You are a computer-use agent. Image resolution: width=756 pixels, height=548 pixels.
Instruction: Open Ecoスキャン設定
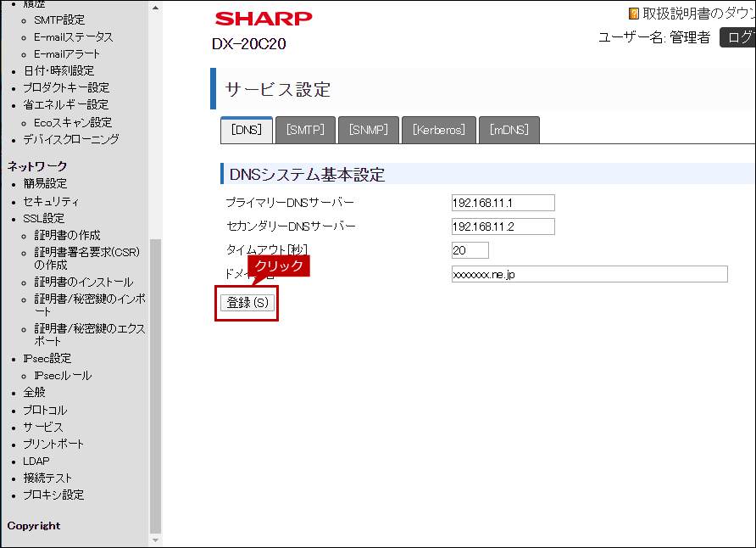point(73,122)
